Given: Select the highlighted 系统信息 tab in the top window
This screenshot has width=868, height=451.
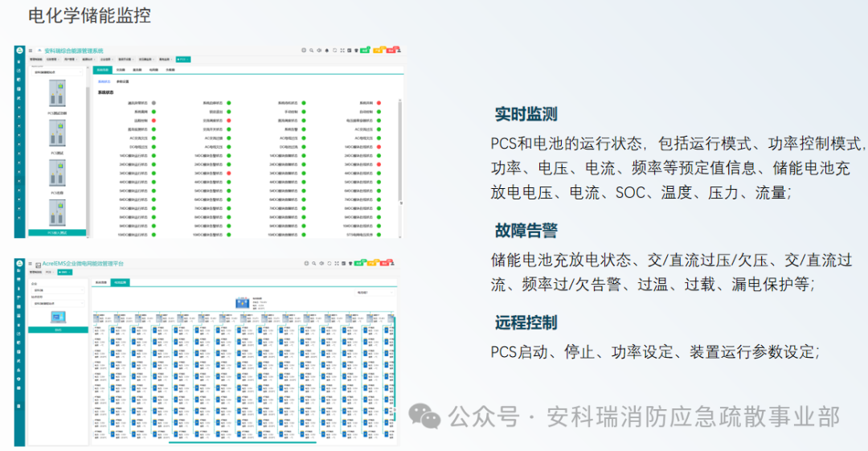Looking at the screenshot, I should pyautogui.click(x=102, y=70).
